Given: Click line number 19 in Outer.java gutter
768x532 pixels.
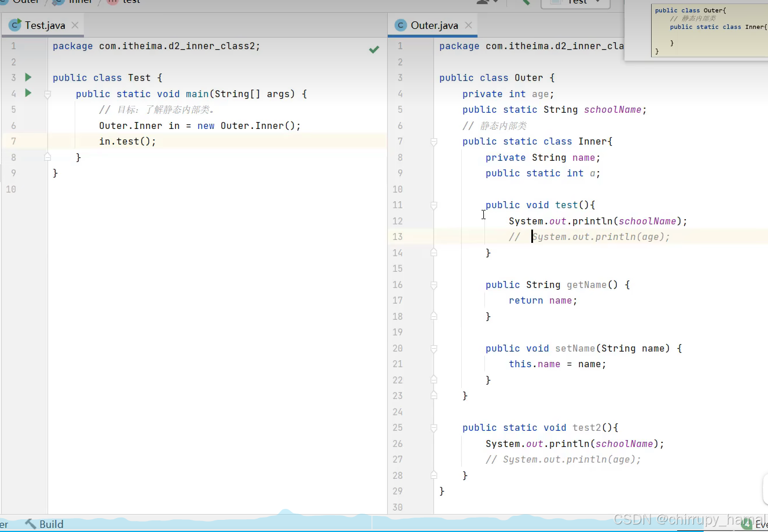Looking at the screenshot, I should click(x=398, y=332).
